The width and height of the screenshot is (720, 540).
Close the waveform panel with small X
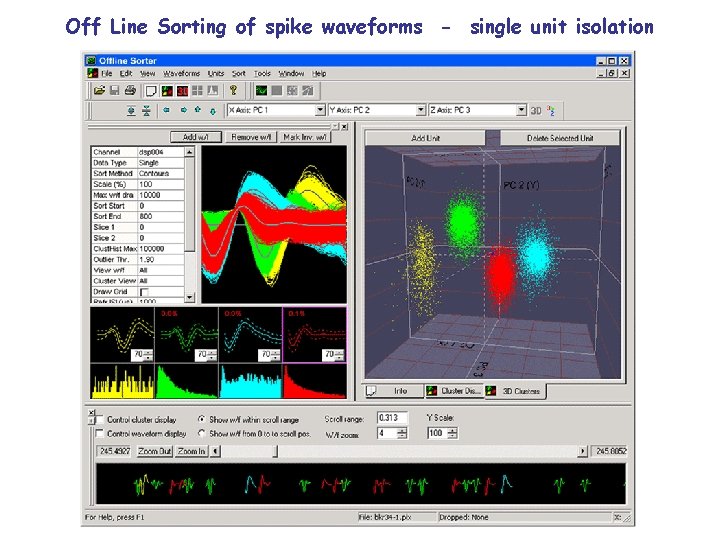[344, 126]
